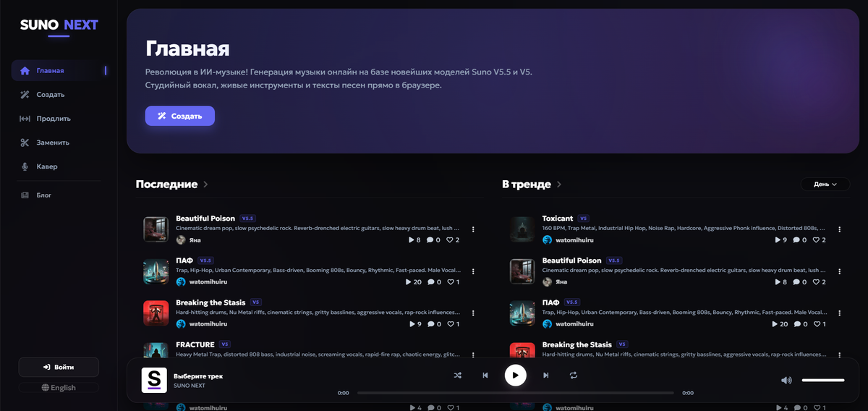Open the FRACTURE track title
868x411 pixels.
pyautogui.click(x=194, y=344)
